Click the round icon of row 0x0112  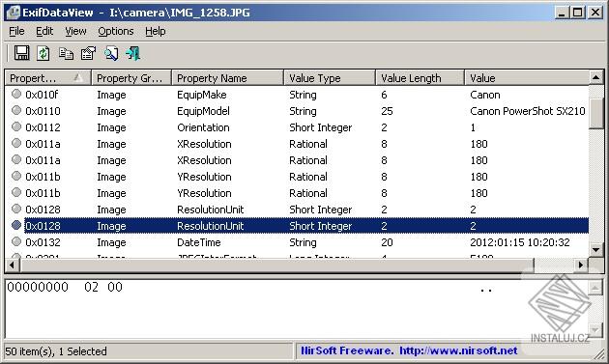[15, 126]
